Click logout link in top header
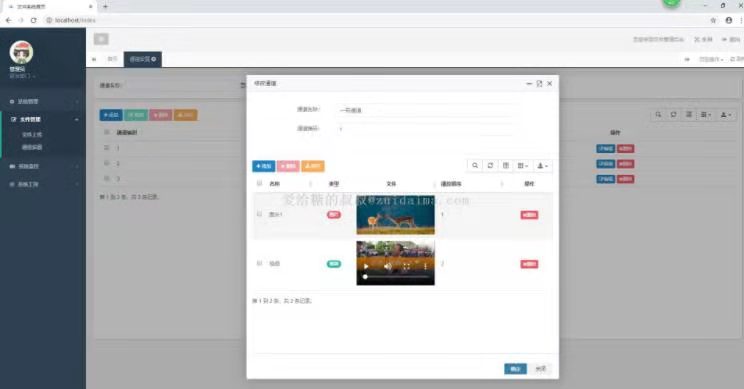Viewport: 744px width, 389px height. point(731,39)
